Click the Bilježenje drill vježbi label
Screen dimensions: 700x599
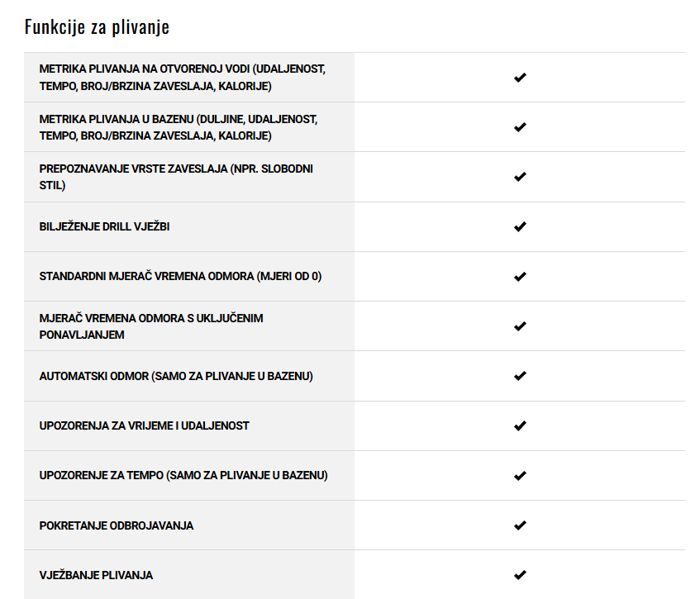coord(104,226)
